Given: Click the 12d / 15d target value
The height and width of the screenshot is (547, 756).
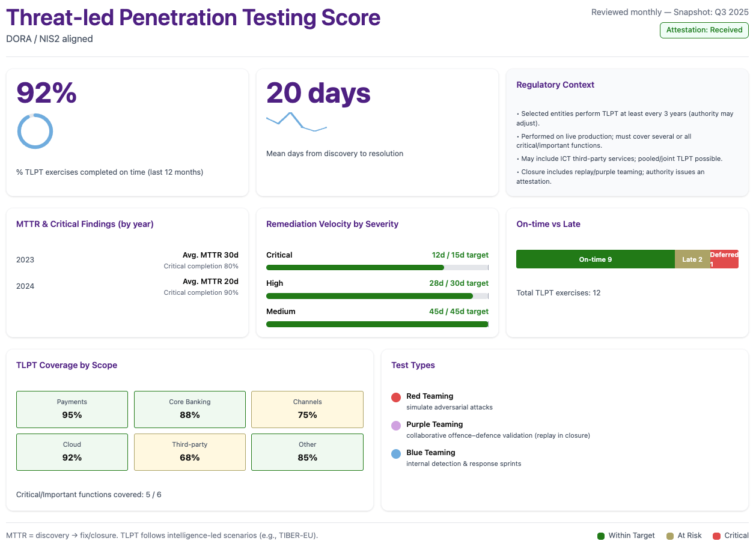Looking at the screenshot, I should (460, 255).
